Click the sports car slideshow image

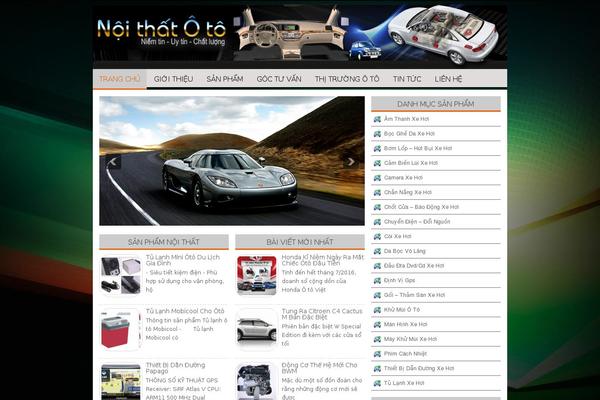pyautogui.click(x=232, y=161)
